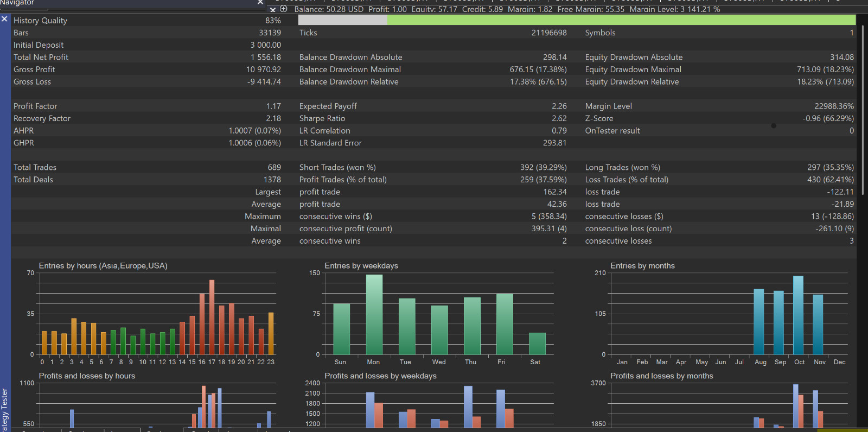Click the LR Correlation value 0.79
This screenshot has width=868, height=432.
559,131
